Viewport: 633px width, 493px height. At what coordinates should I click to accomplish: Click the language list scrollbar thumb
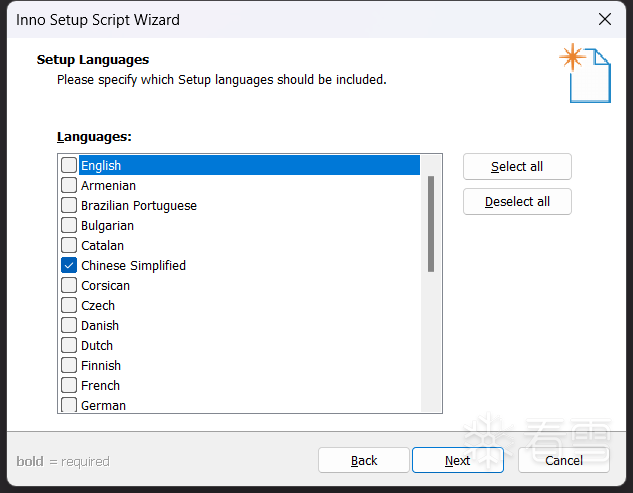431,224
